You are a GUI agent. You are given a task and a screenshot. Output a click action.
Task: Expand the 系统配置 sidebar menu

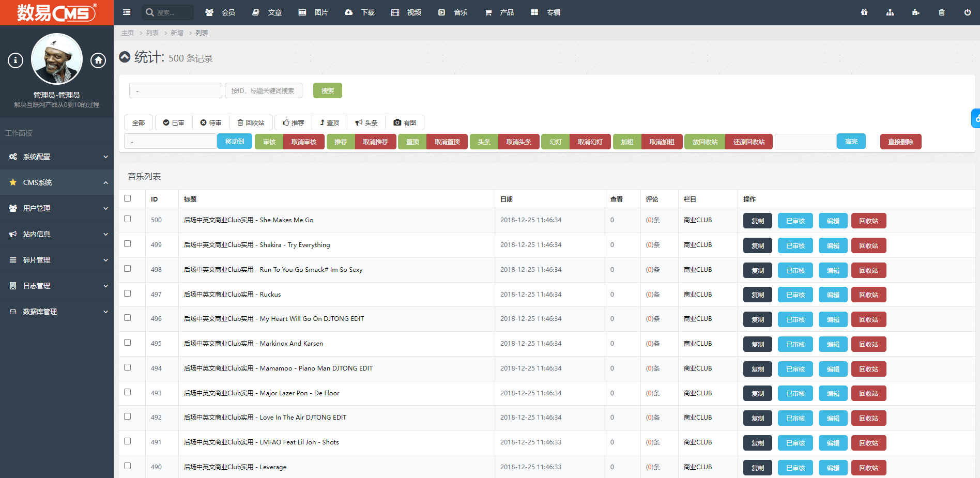click(57, 157)
